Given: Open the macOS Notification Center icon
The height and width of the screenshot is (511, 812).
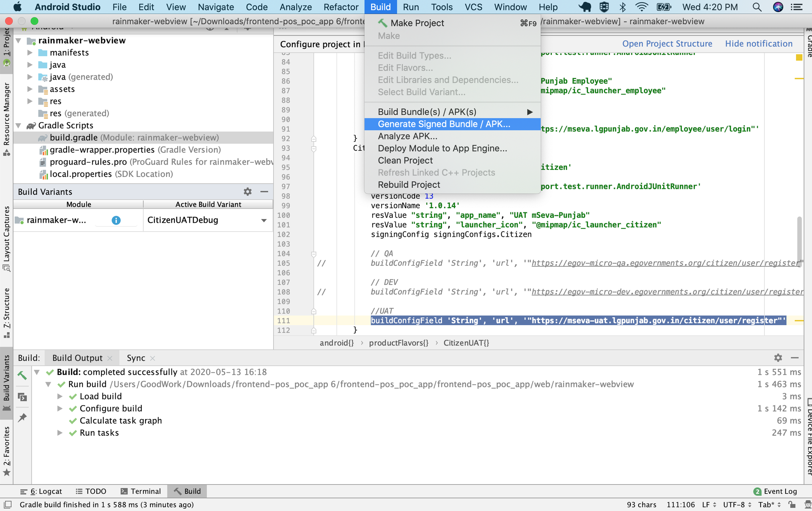Looking at the screenshot, I should coord(797,7).
